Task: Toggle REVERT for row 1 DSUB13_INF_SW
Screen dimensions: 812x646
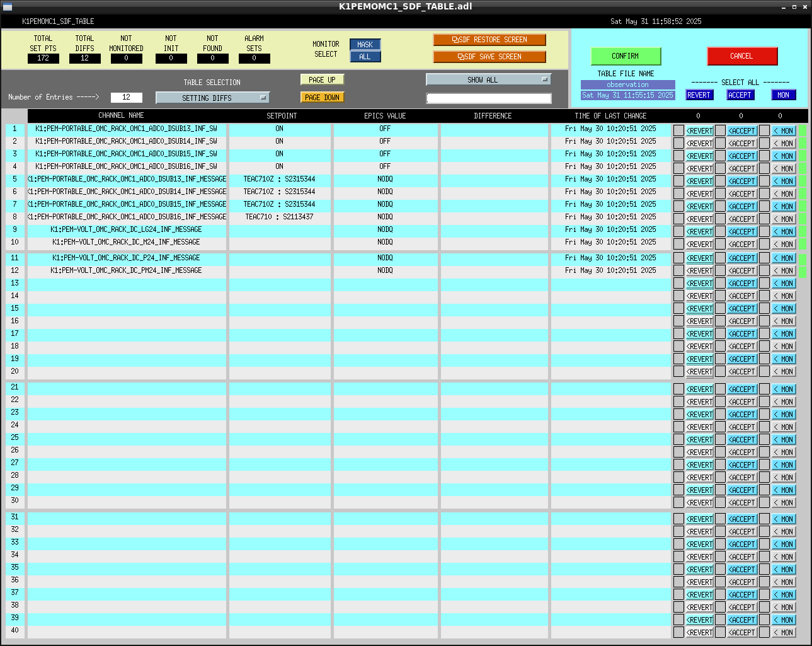Action: (x=700, y=131)
